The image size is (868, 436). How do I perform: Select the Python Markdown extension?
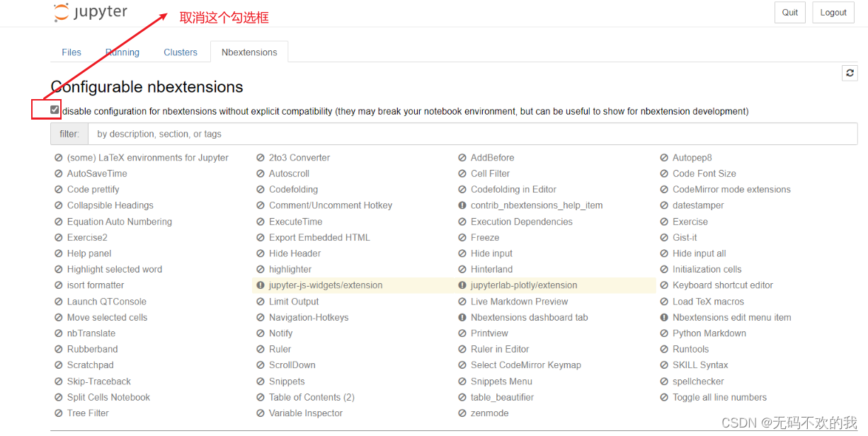(709, 333)
